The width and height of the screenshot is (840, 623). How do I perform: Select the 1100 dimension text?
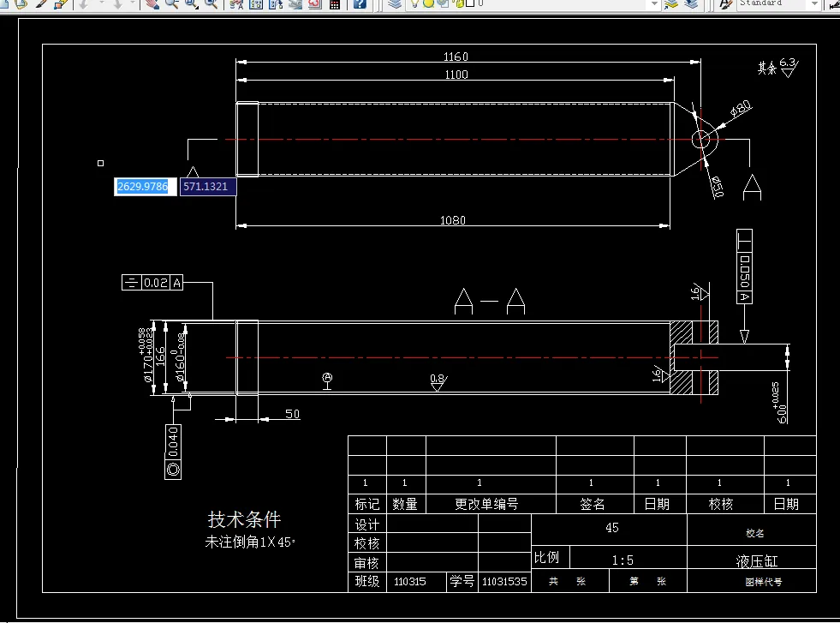[456, 75]
